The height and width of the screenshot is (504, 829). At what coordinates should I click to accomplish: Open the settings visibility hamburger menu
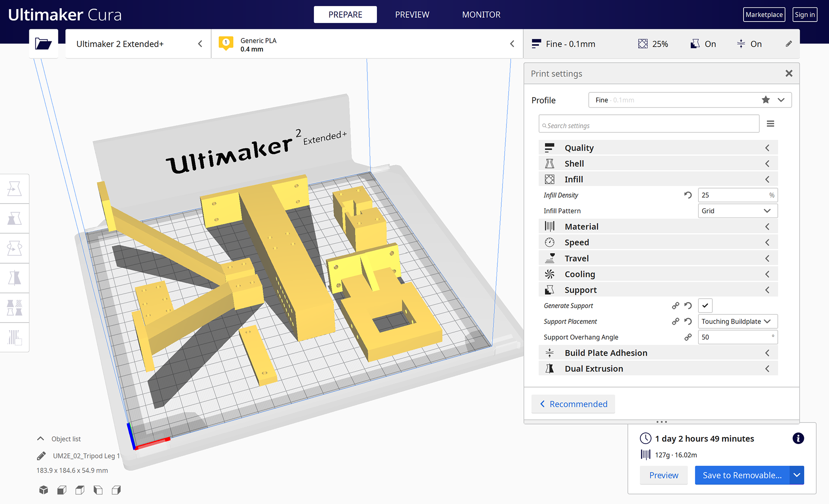point(770,124)
